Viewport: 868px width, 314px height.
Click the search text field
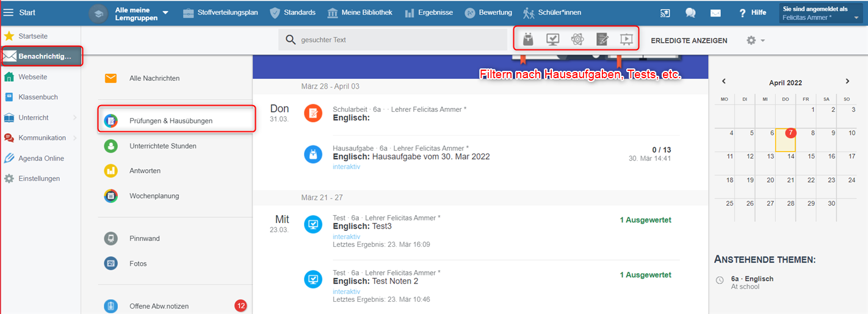(x=400, y=40)
